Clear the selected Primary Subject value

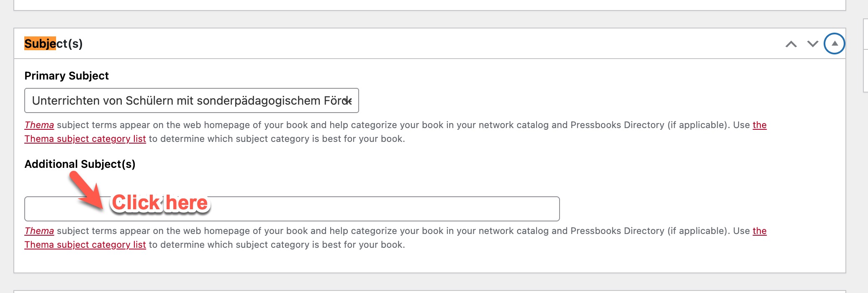pos(348,101)
